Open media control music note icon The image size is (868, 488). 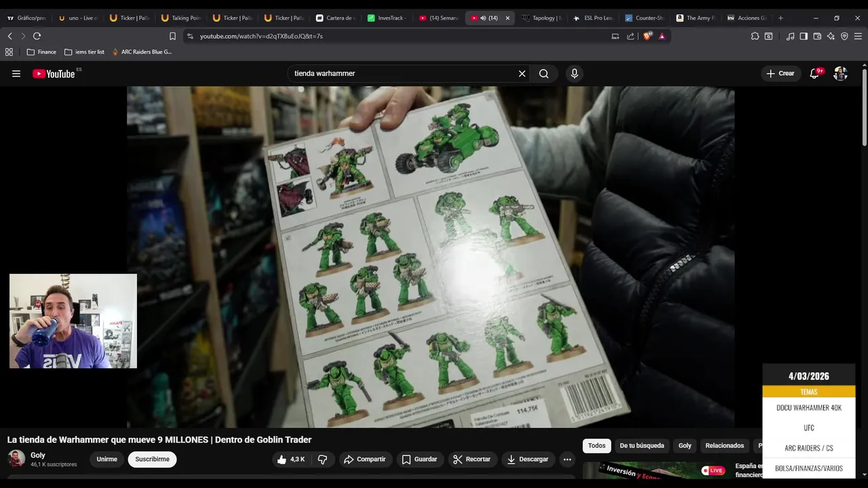[790, 36]
